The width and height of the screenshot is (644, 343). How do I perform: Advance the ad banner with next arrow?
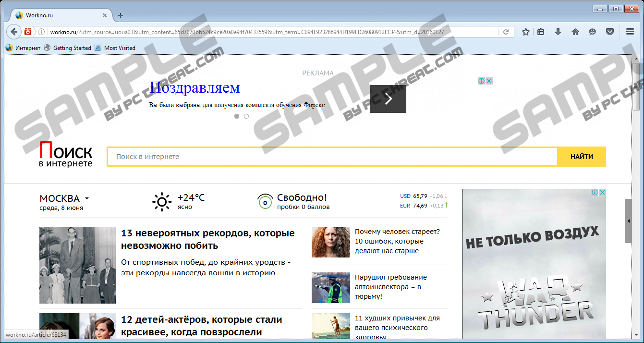[x=388, y=99]
